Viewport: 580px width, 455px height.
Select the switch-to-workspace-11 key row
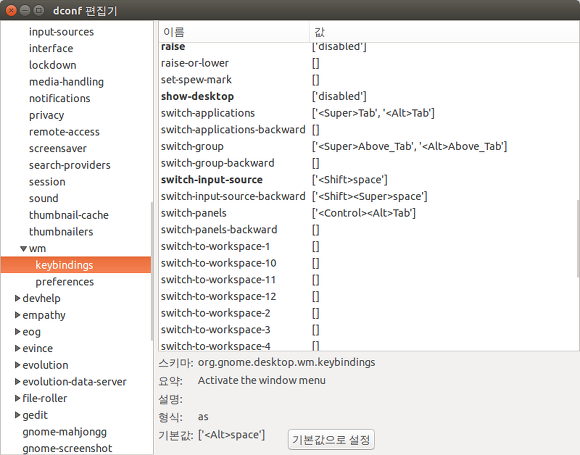(368, 280)
